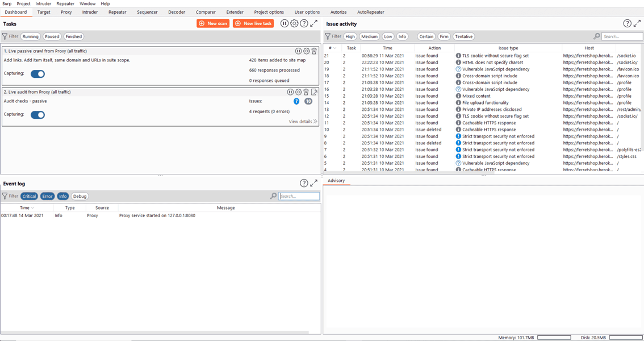The image size is (644, 341).
Task: Open the Extender tab
Action: point(235,12)
